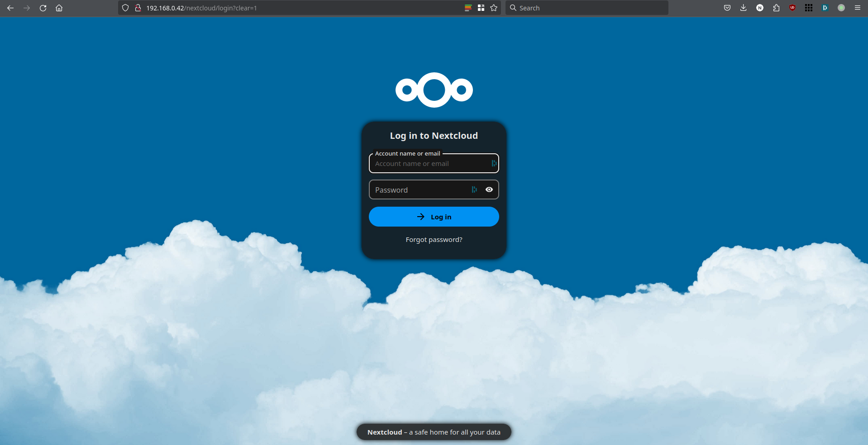Image resolution: width=868 pixels, height=445 pixels.
Task: Open the apps grid extension icon
Action: click(x=809, y=8)
